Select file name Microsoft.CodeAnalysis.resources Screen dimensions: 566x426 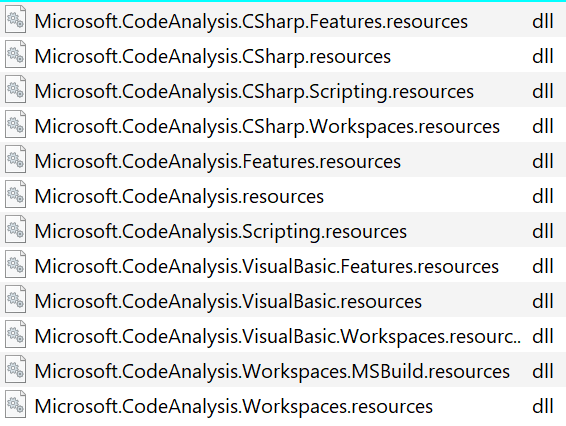179,197
